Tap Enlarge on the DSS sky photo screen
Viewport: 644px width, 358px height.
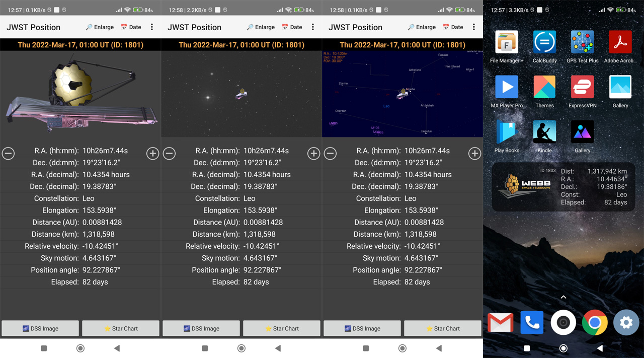pyautogui.click(x=261, y=27)
